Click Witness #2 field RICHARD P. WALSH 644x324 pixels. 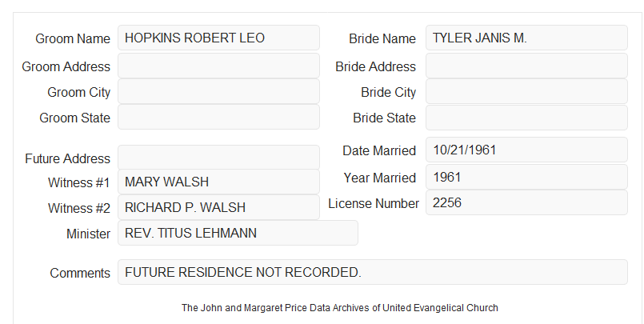(x=218, y=207)
